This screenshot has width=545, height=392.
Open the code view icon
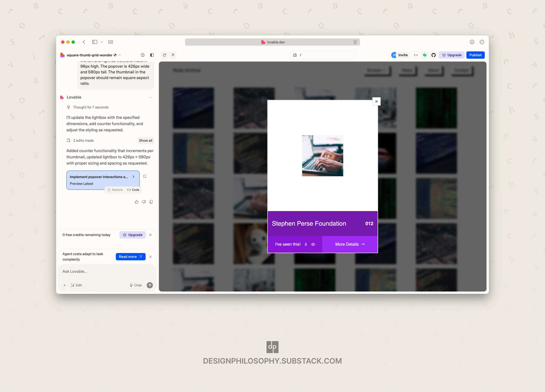(416, 55)
